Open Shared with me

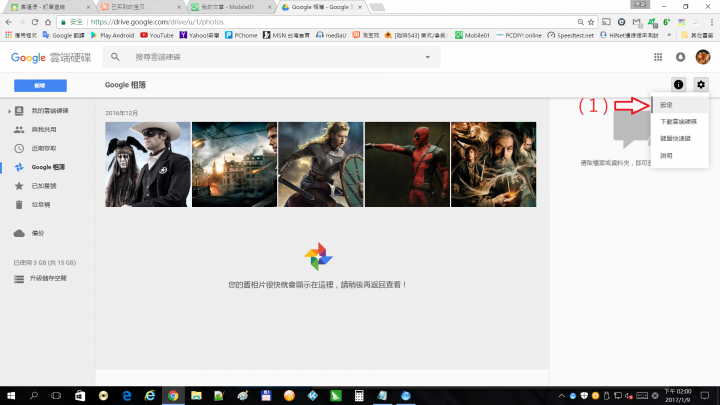coord(44,129)
